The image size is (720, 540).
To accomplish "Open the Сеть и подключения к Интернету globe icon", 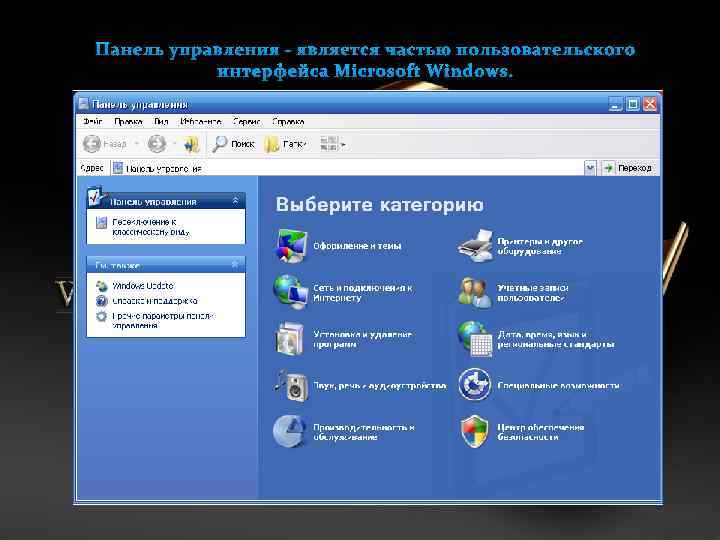I will (291, 292).
